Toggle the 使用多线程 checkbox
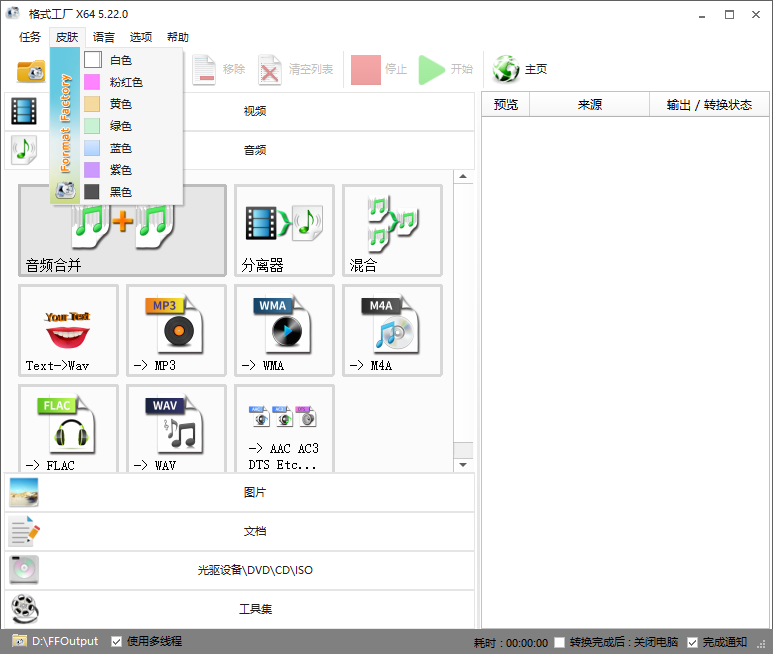The height and width of the screenshot is (654, 773). (x=116, y=642)
